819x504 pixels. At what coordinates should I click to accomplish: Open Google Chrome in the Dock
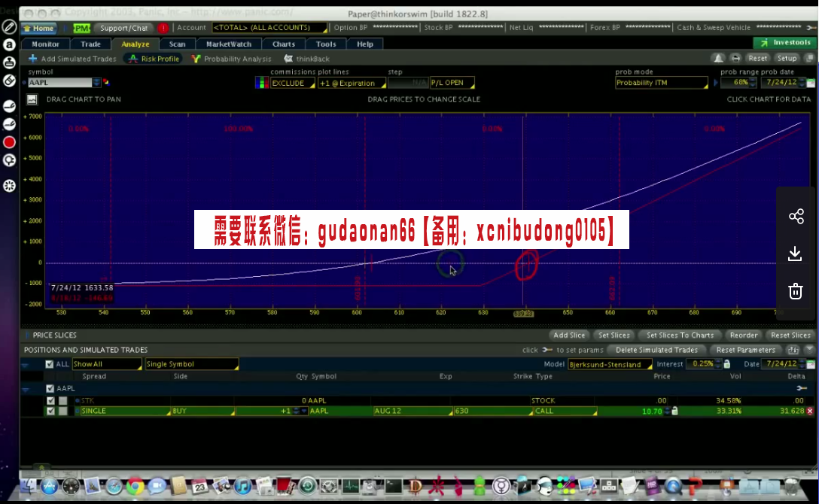pos(135,486)
